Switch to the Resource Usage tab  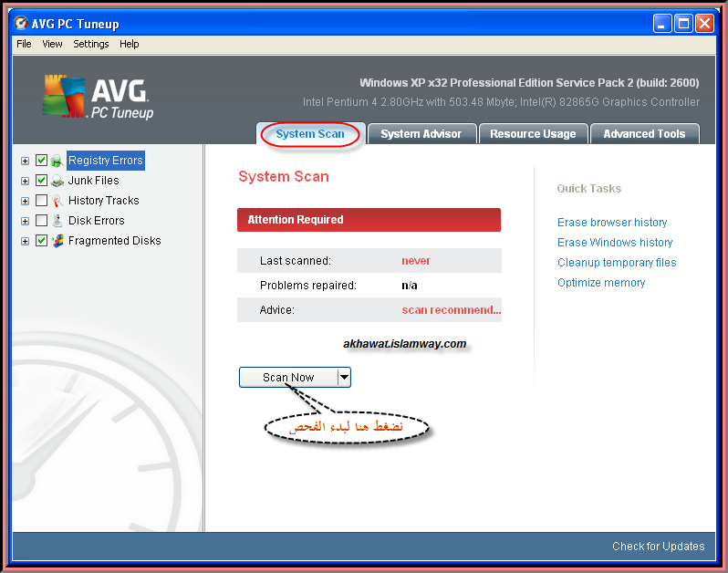coord(533,134)
